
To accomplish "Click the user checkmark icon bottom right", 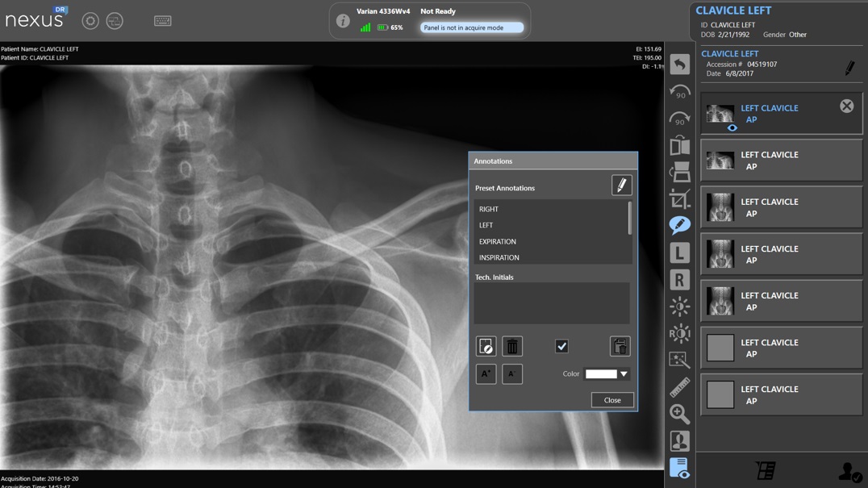I will coord(849,472).
